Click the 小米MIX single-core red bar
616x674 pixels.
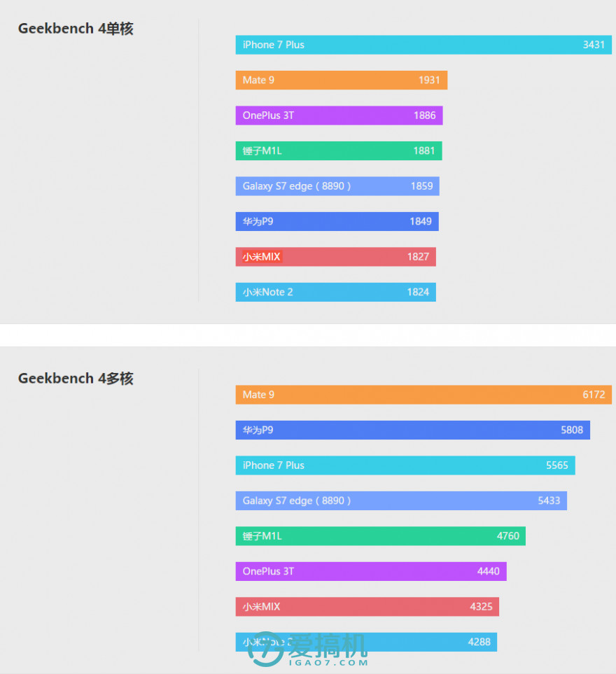click(335, 257)
